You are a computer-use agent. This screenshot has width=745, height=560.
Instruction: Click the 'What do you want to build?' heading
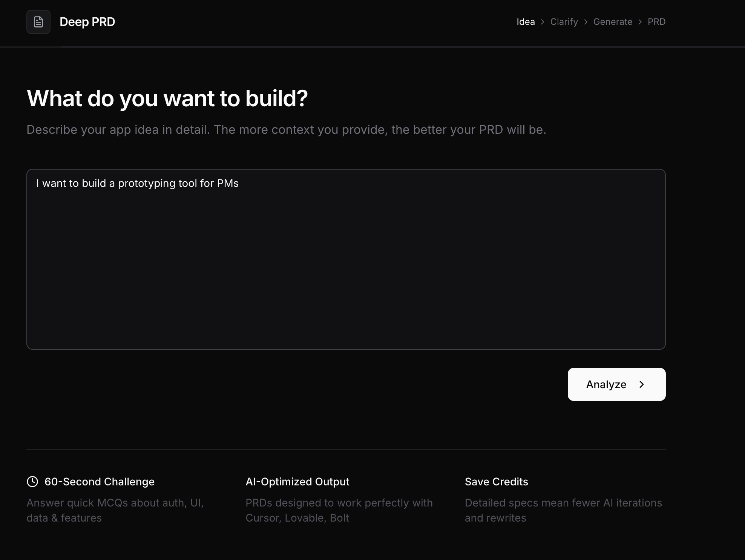[x=167, y=98]
